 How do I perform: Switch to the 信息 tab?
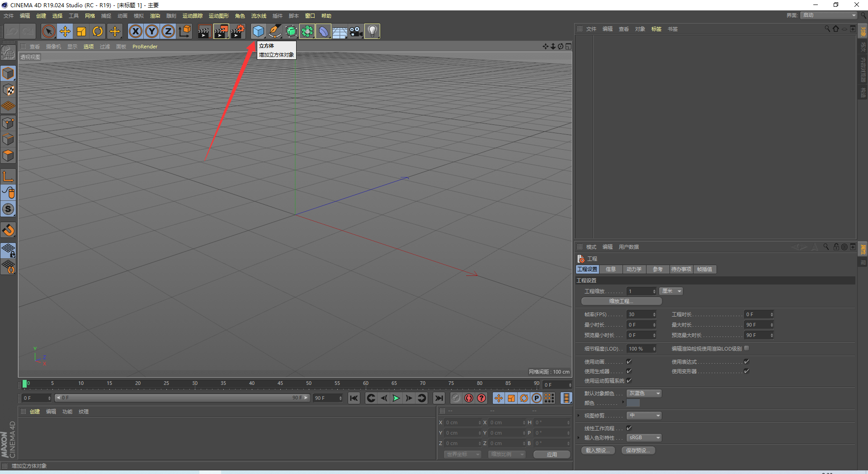tap(610, 269)
